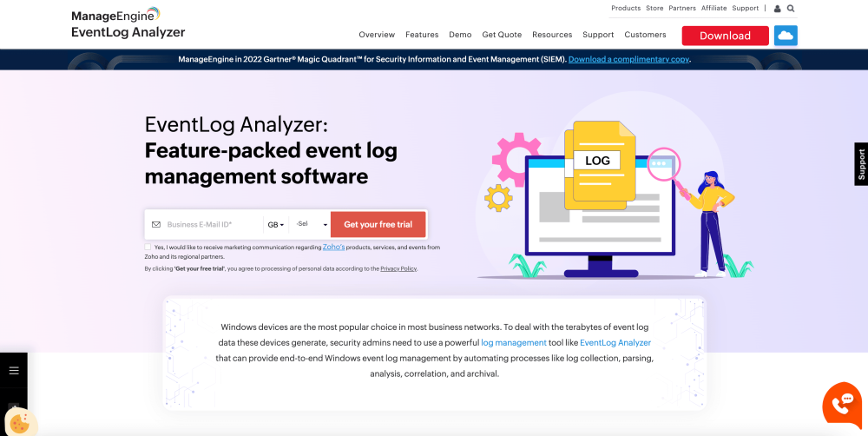This screenshot has width=868, height=436.
Task: Open the vertical Support side tab
Action: coord(861,164)
